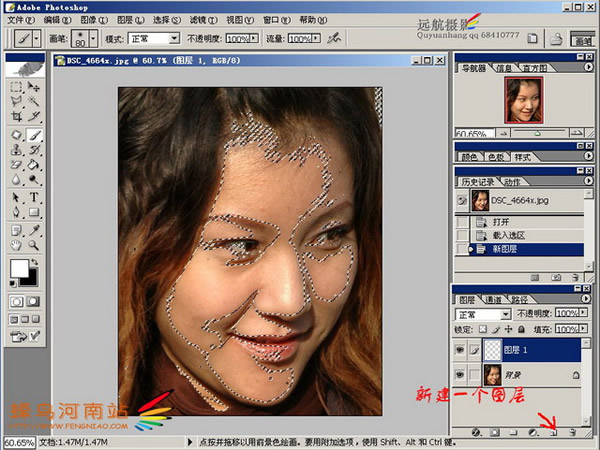
Task: Open Layers panel 不透明度 arrow
Action: [583, 313]
